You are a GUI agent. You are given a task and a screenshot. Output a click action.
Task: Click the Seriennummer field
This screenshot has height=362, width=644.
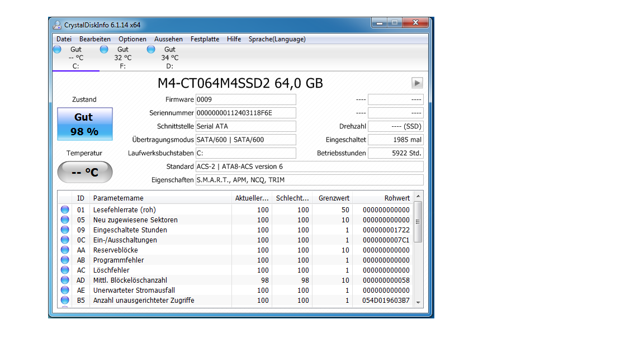(245, 113)
